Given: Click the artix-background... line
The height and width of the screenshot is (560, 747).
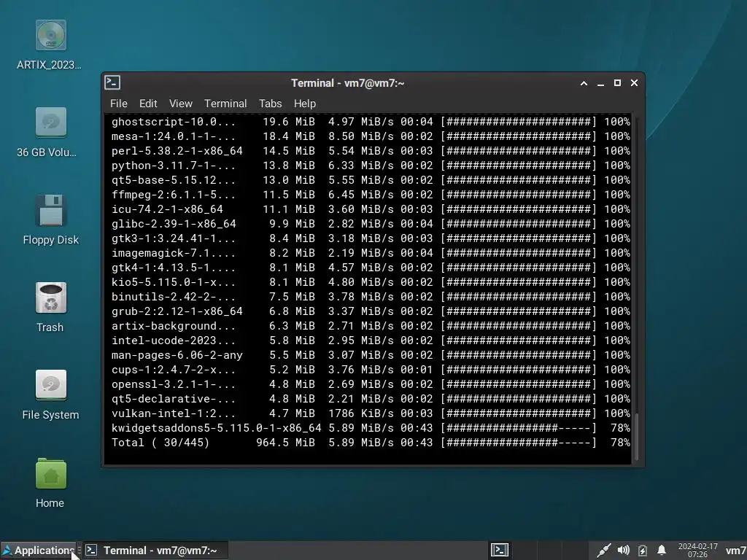Looking at the screenshot, I should click(x=371, y=326).
